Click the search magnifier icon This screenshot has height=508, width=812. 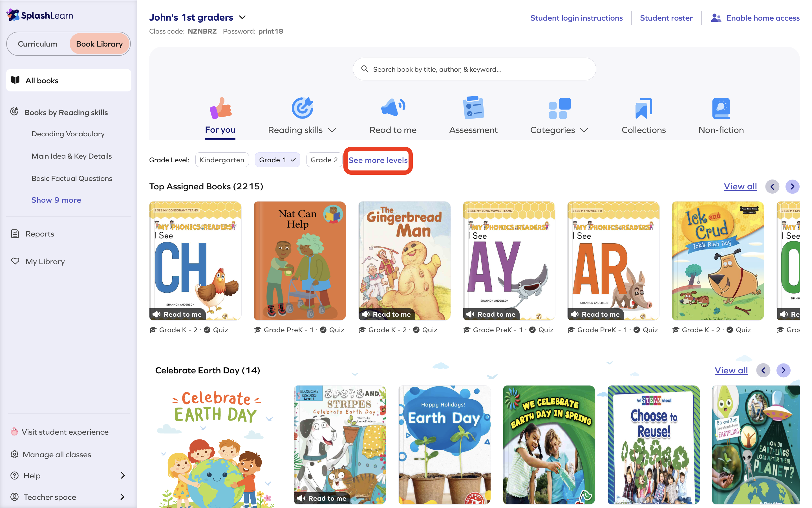point(364,69)
